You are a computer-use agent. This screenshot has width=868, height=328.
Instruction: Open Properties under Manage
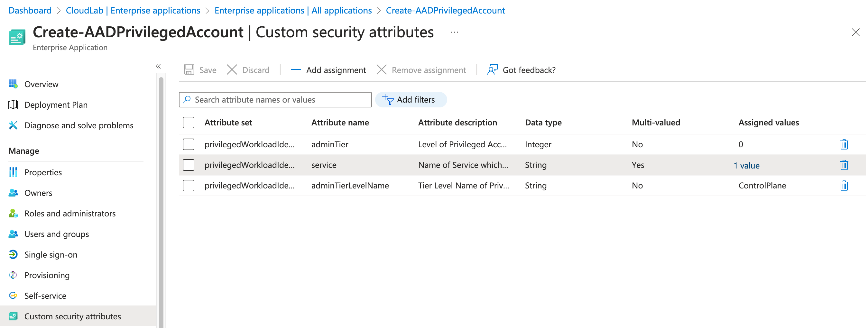43,172
